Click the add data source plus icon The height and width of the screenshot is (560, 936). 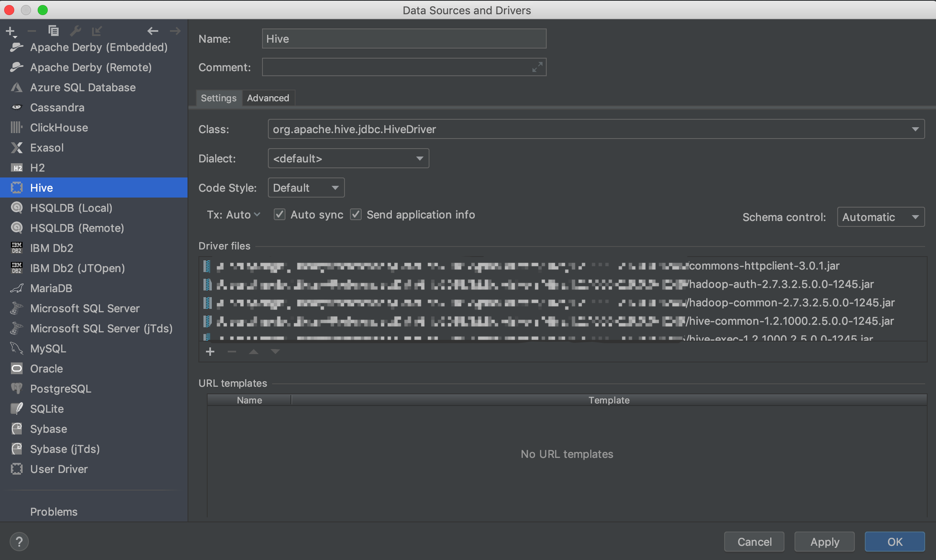click(11, 31)
